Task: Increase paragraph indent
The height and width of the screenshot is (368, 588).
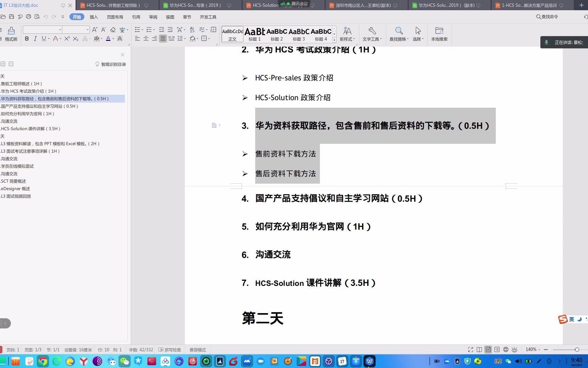Action: (170, 30)
